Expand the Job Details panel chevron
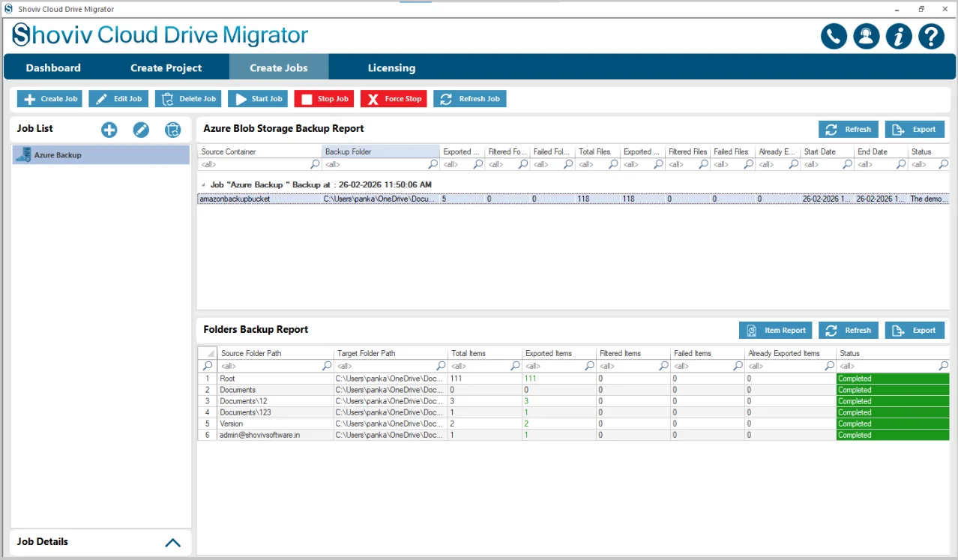The height and width of the screenshot is (560, 958). 172,543
